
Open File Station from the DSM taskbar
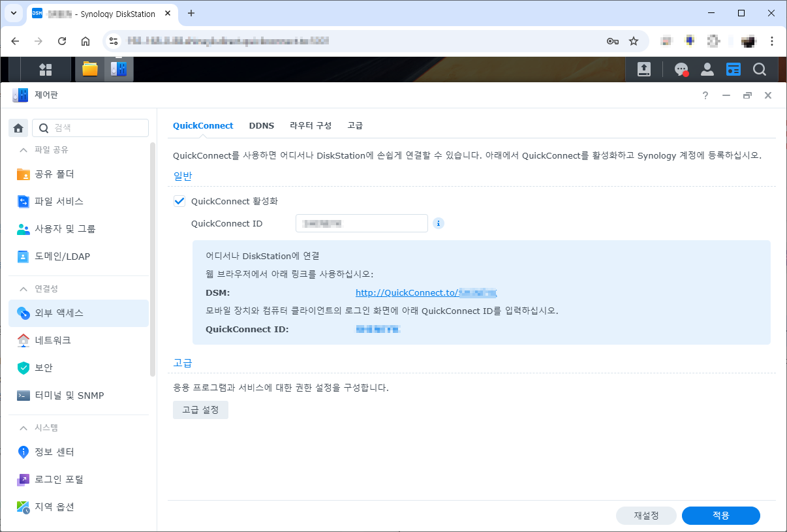click(x=90, y=69)
